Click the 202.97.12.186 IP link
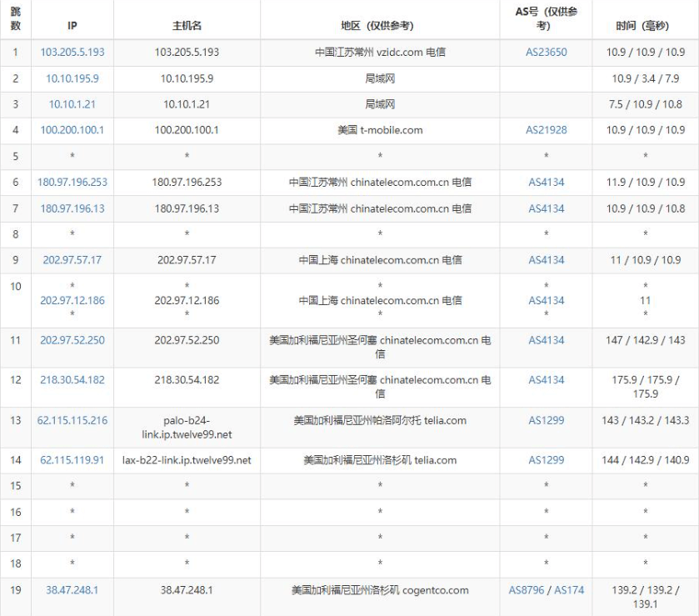Screen dimensions: 699x616 pyautogui.click(x=72, y=300)
